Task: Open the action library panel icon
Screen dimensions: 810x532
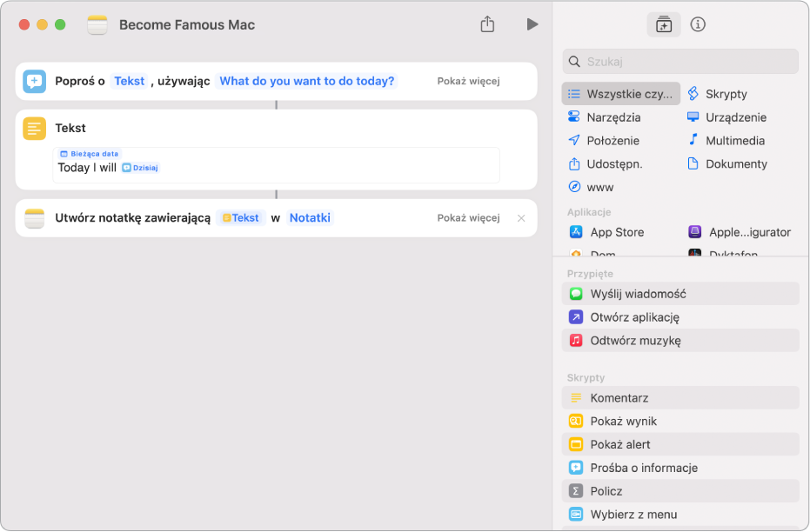Action: 663,25
